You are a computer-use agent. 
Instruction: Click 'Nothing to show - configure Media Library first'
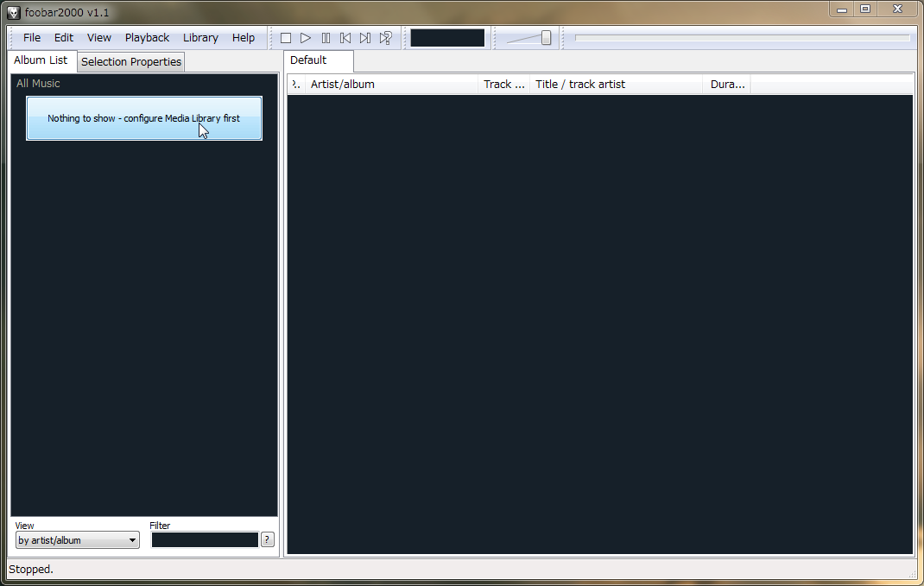click(x=144, y=118)
